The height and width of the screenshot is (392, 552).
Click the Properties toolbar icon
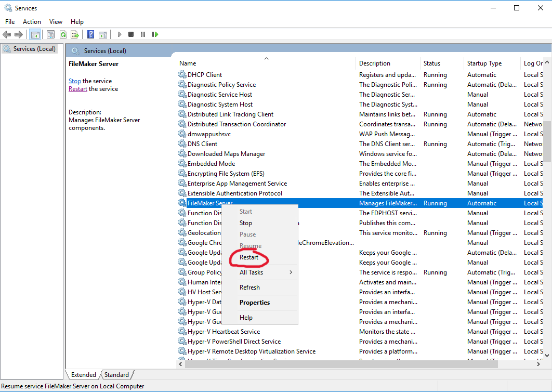[51, 34]
